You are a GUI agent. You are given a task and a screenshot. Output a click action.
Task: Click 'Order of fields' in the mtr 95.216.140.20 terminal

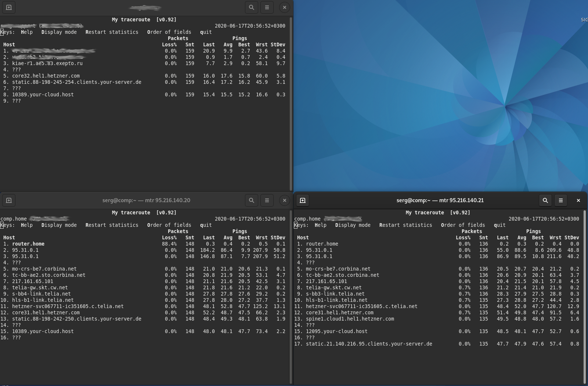click(169, 225)
